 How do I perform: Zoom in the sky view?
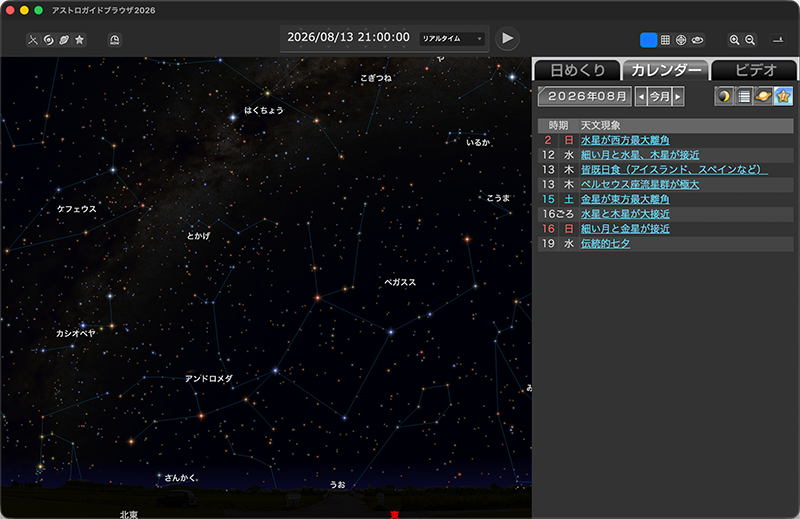point(735,40)
